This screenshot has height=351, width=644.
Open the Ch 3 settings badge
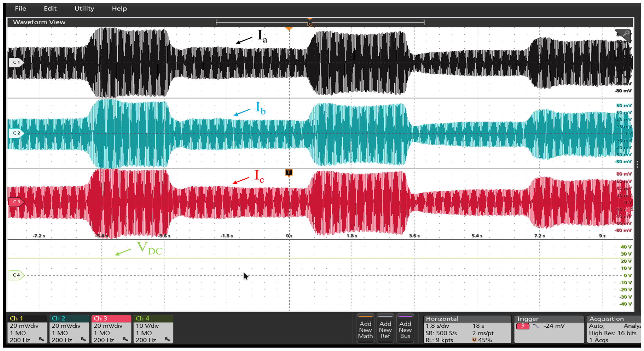[111, 329]
